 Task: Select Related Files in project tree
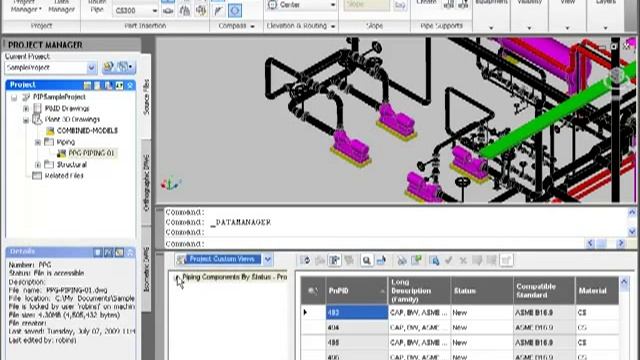[64, 176]
